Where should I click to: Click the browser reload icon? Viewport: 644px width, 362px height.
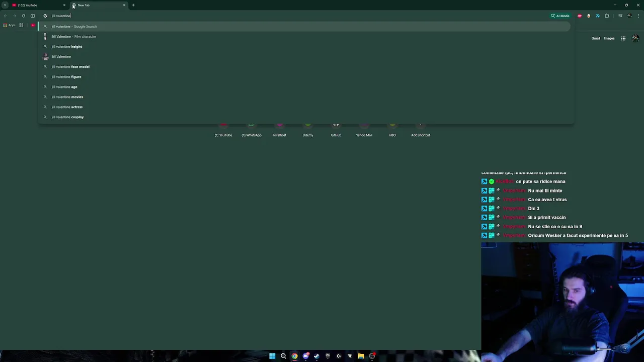(24, 16)
